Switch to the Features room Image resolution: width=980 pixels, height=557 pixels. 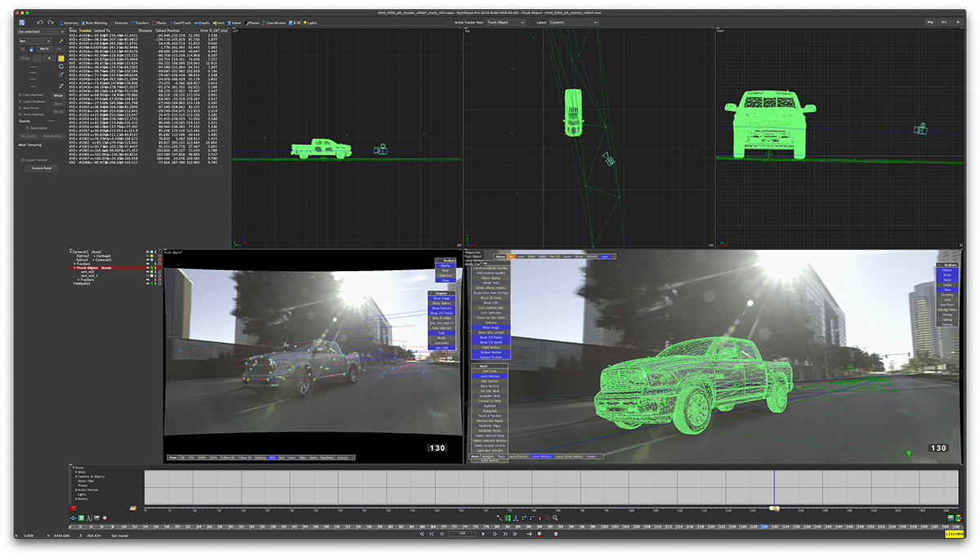click(119, 23)
